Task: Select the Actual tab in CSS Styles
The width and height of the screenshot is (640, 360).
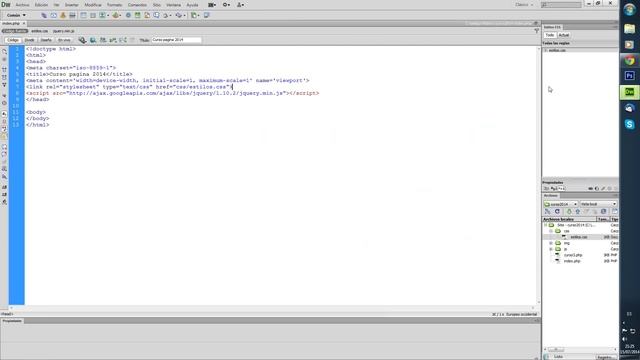Action: 564,35
